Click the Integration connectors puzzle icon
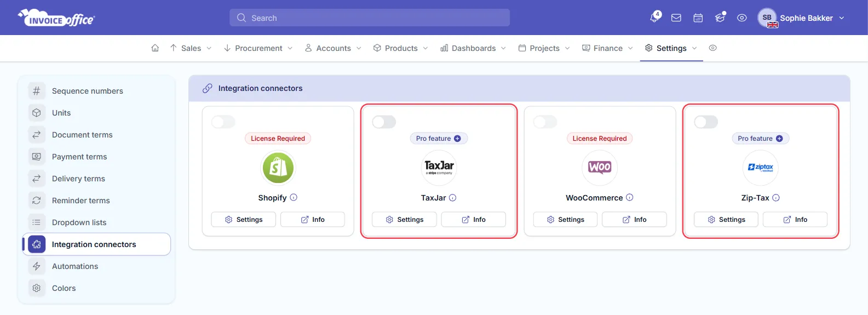Screen dimensions: 868x315 37,244
